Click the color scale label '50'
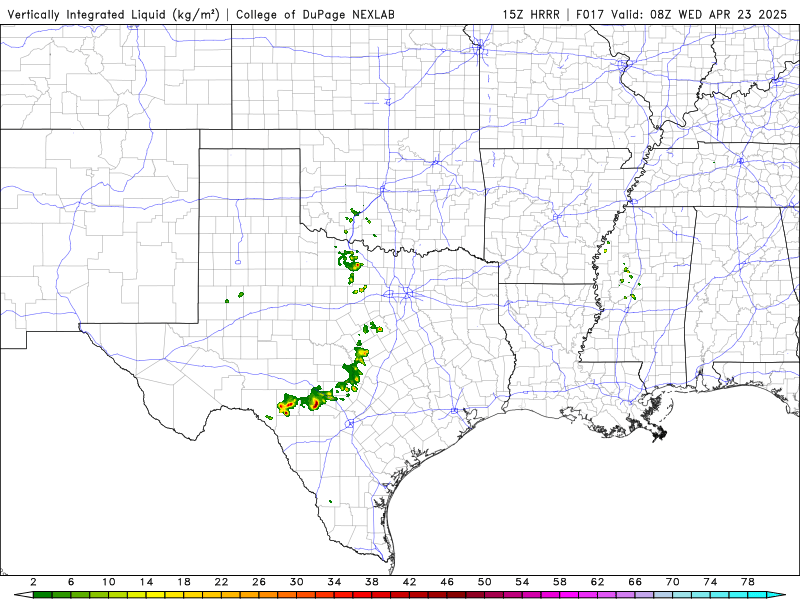The width and height of the screenshot is (800, 600). 485,582
